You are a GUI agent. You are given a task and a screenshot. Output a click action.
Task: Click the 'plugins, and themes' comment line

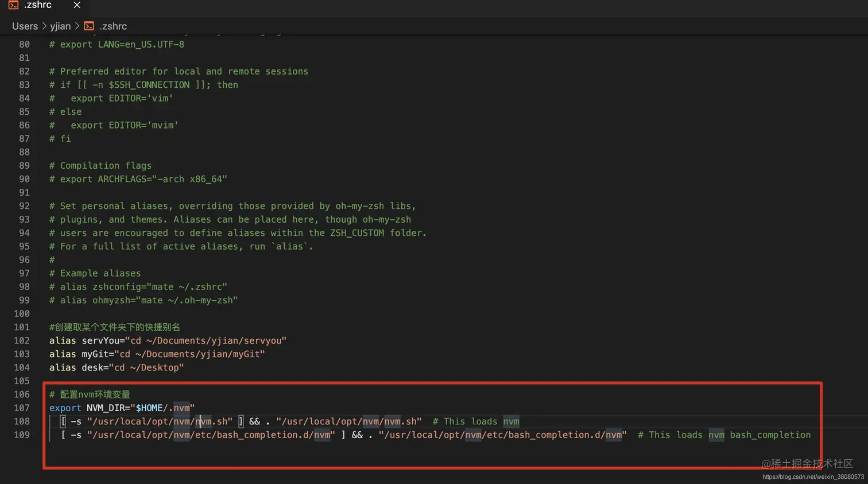[x=230, y=219]
